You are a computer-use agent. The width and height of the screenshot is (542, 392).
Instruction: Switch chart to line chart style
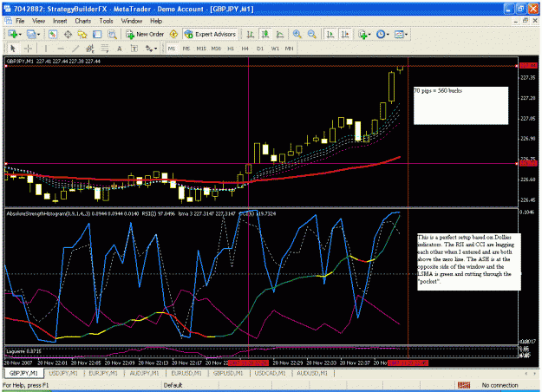tap(280, 34)
